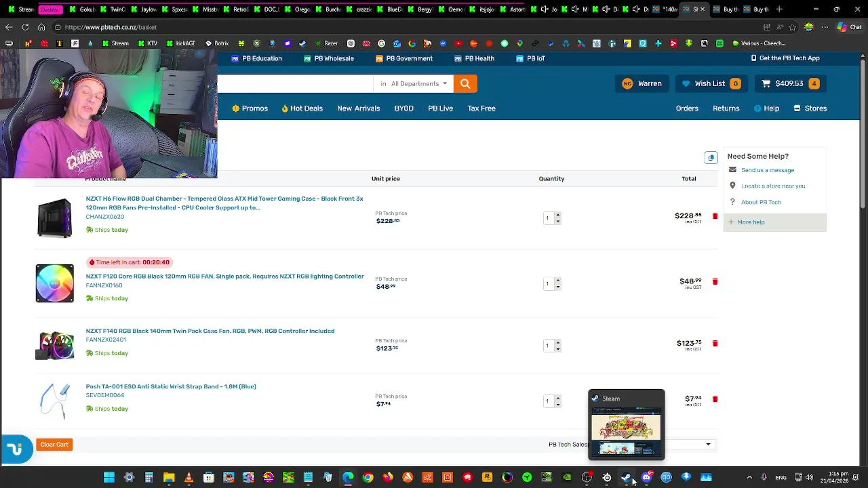This screenshot has height=488, width=868.
Task: Reload the page with the refresh icon
Action: [25, 27]
